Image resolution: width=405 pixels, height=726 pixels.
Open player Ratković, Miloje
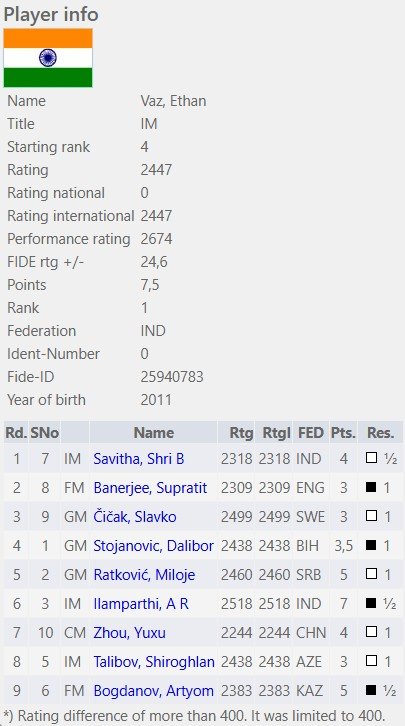coord(144,575)
